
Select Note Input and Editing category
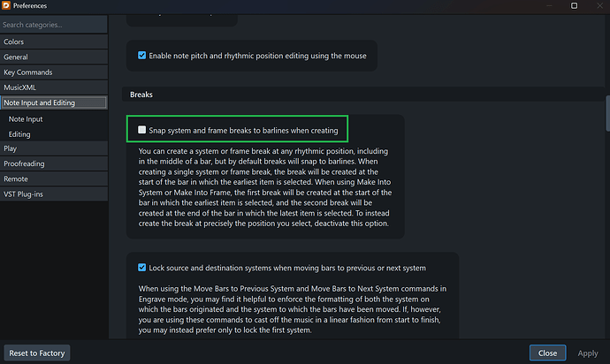pyautogui.click(x=39, y=102)
